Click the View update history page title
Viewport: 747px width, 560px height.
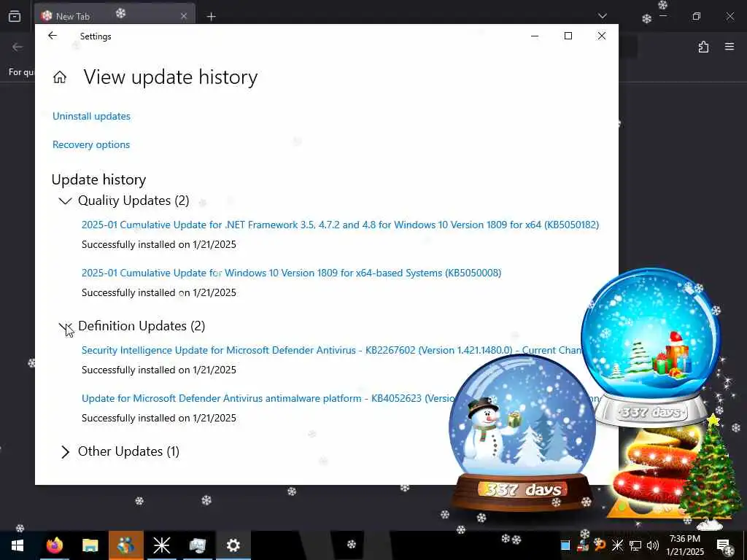(x=171, y=77)
